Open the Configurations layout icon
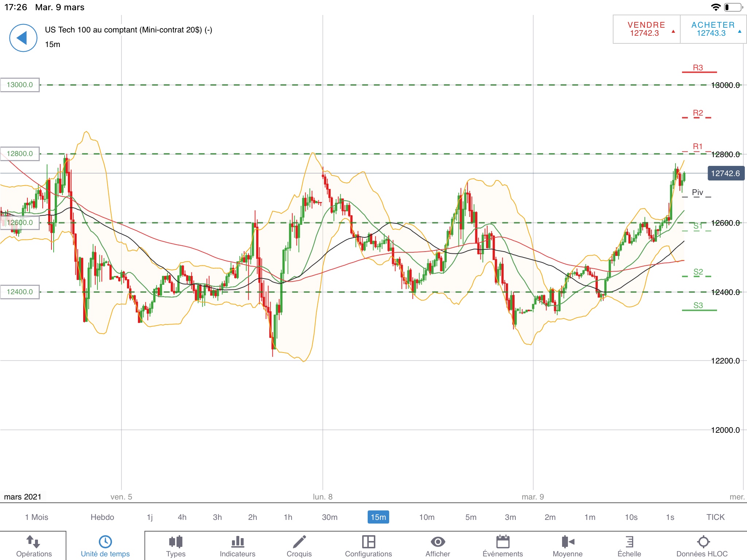Viewport: 747px width, 560px height. click(x=368, y=542)
